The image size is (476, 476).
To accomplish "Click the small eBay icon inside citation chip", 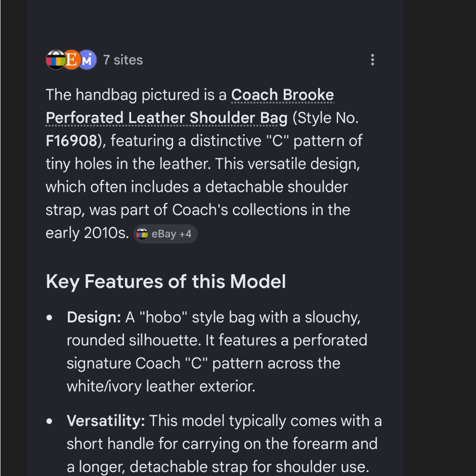I will [x=142, y=234].
